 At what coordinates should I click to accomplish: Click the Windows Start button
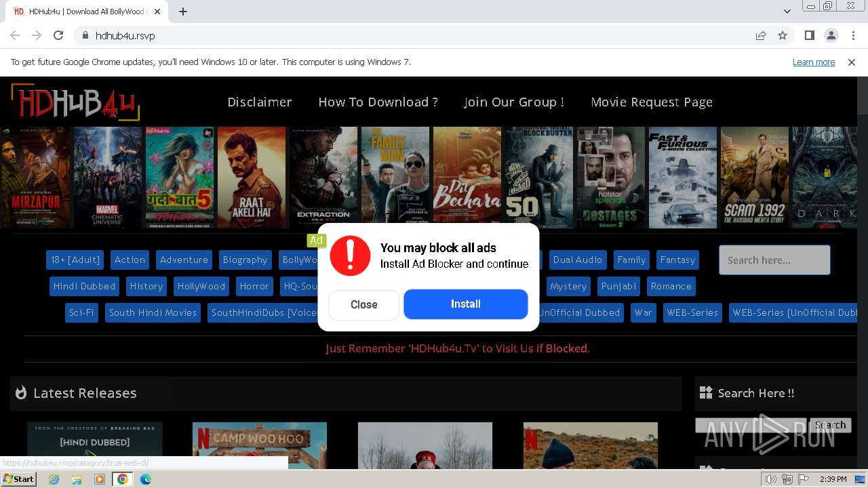(18, 479)
